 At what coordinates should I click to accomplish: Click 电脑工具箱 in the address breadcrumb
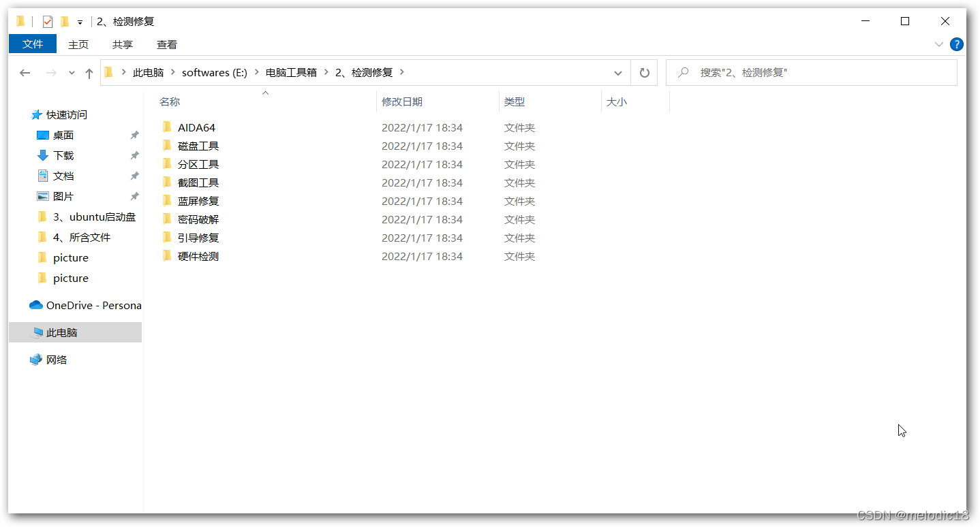click(291, 72)
